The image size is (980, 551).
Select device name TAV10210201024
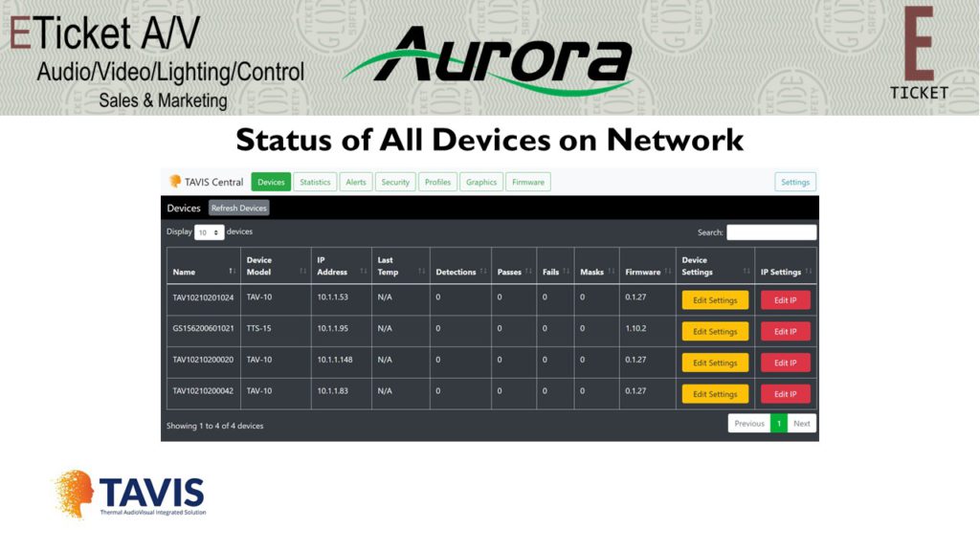pos(203,298)
